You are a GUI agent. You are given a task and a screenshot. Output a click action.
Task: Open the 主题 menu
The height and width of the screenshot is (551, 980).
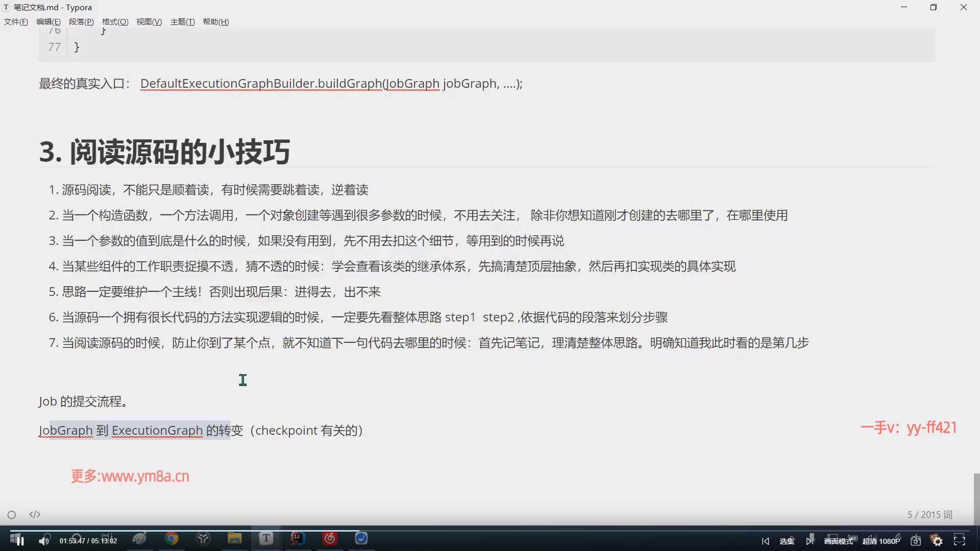coord(182,21)
